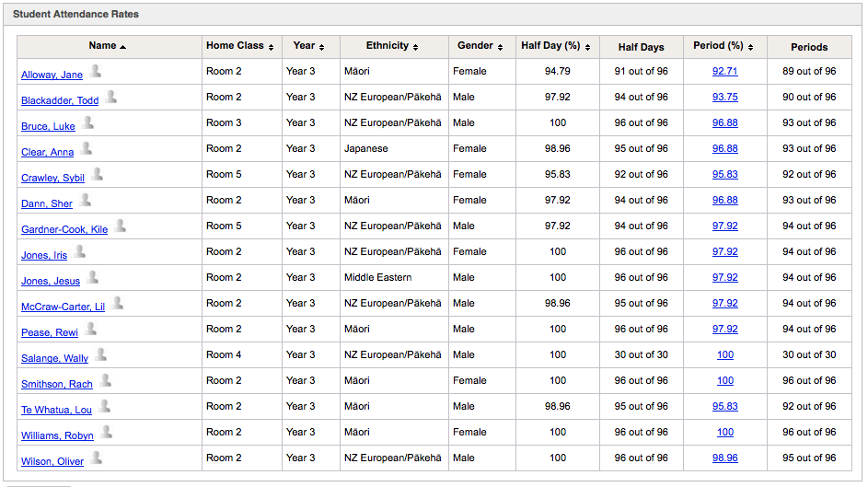Sort the table by the Name column

[108, 46]
